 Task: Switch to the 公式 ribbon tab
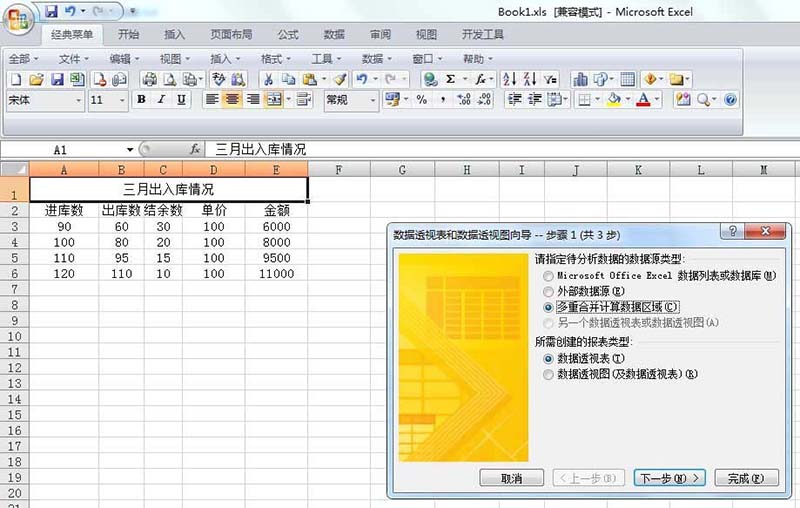(x=288, y=35)
